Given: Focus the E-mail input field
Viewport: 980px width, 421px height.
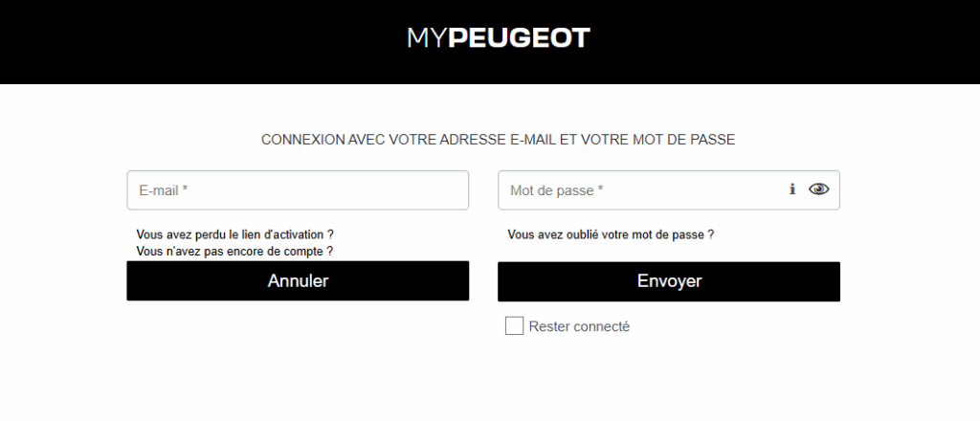Looking at the screenshot, I should click(298, 190).
